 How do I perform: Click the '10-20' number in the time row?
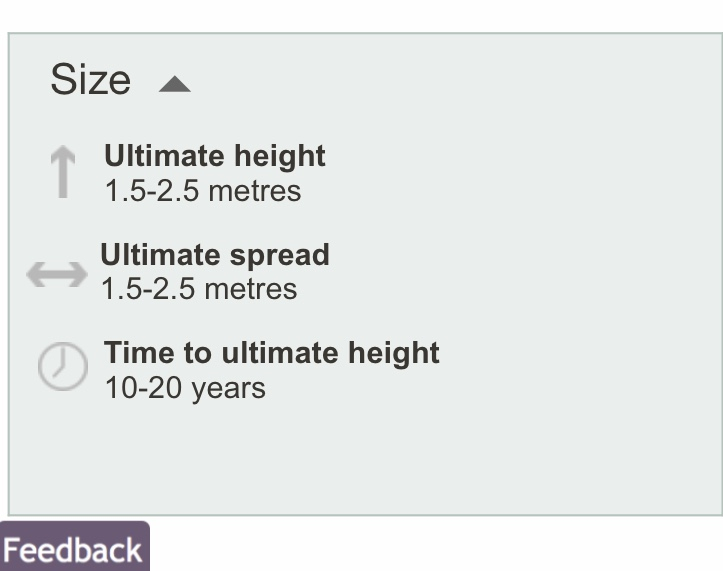142,388
